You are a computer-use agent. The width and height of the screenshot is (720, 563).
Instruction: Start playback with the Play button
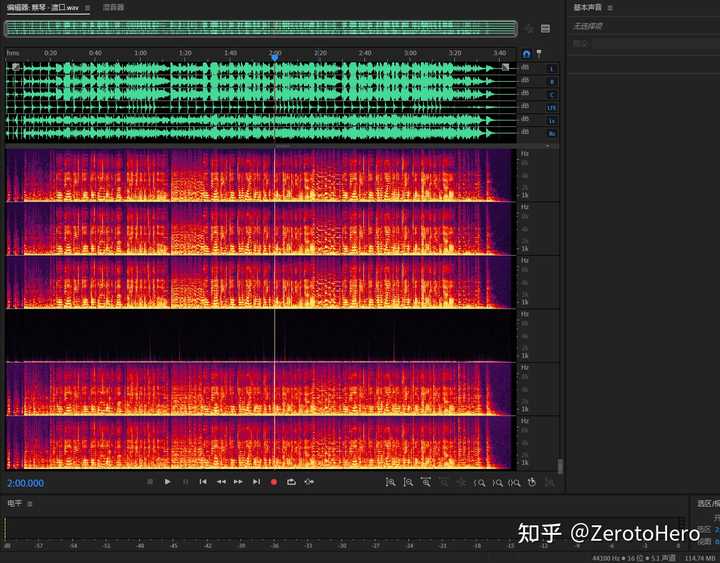168,482
